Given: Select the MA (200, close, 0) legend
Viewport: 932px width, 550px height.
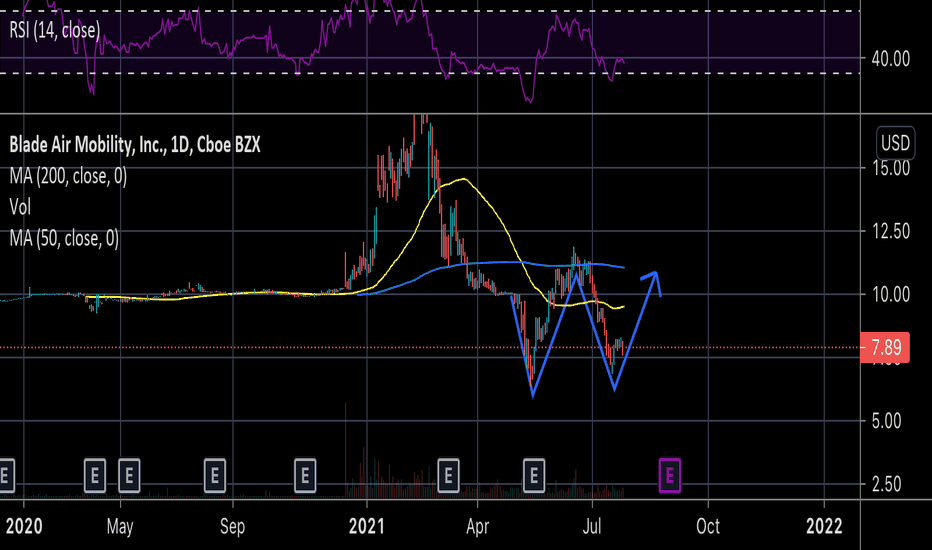Looking at the screenshot, I should 68,176.
